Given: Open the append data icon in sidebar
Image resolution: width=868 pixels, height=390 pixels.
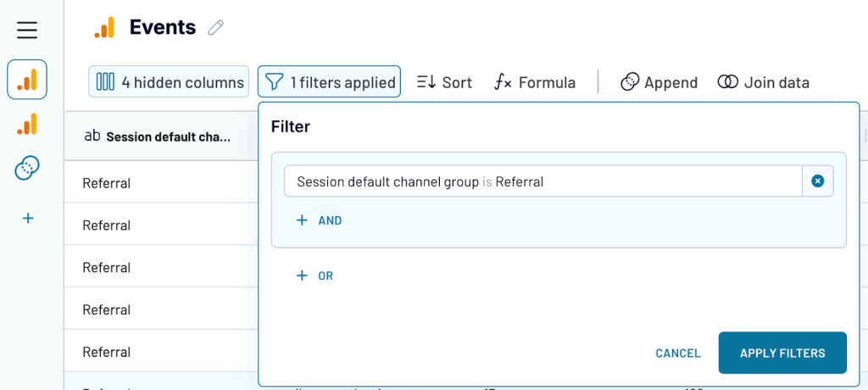Looking at the screenshot, I should click(x=27, y=168).
